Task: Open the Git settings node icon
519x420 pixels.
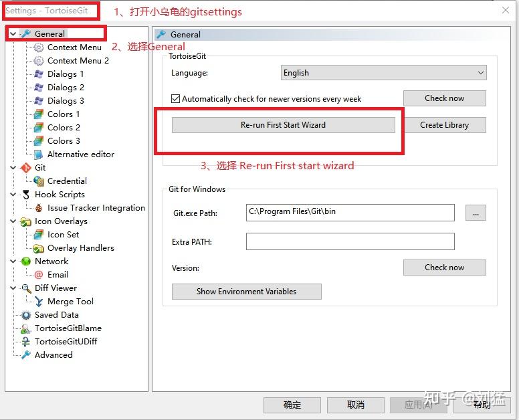Action: click(x=26, y=168)
